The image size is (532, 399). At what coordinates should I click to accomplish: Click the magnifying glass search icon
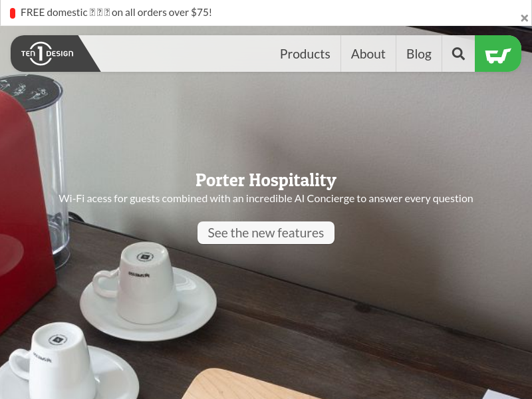pos(458,54)
